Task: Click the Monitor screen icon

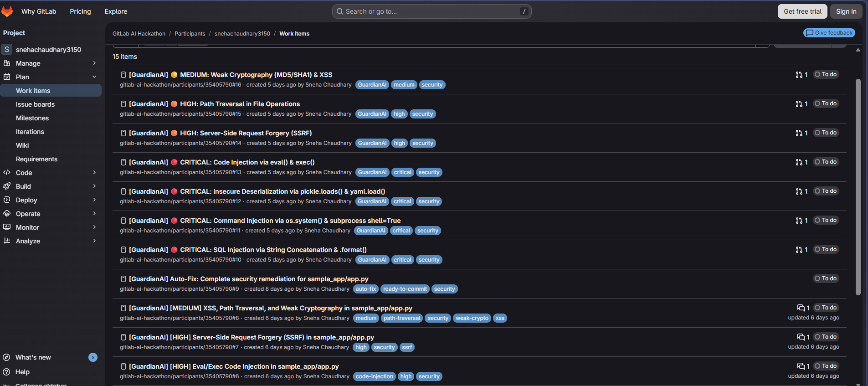Action: point(7,227)
